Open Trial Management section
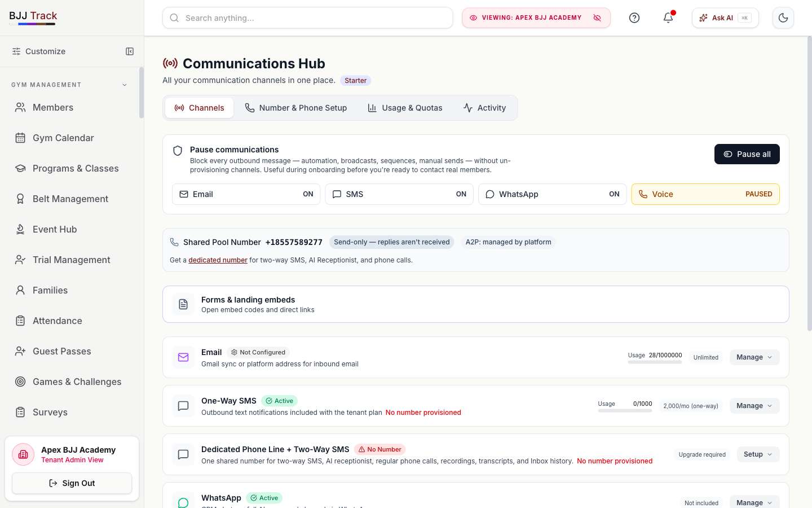 [72, 260]
